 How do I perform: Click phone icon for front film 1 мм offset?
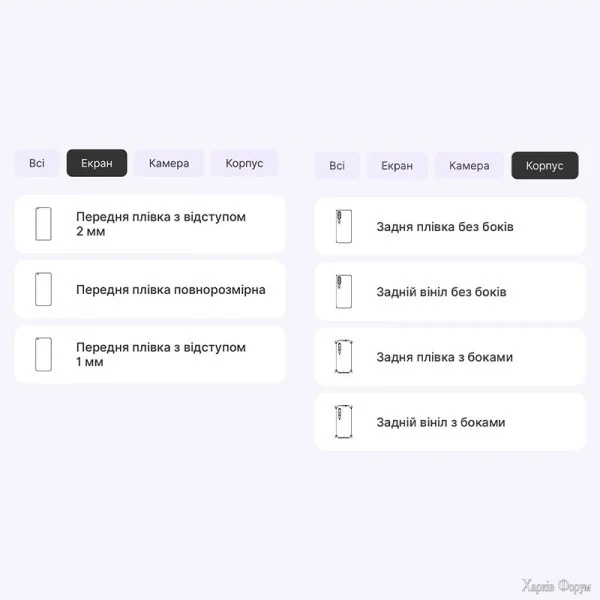click(43, 354)
